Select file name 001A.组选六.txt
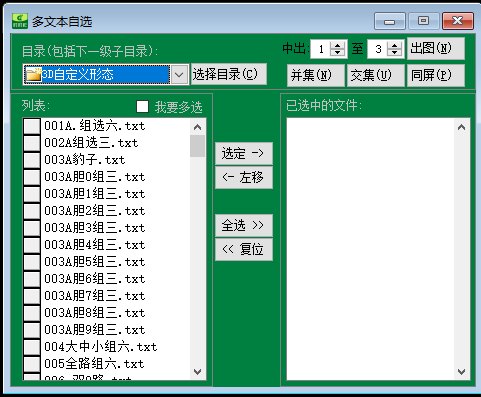 (95, 126)
